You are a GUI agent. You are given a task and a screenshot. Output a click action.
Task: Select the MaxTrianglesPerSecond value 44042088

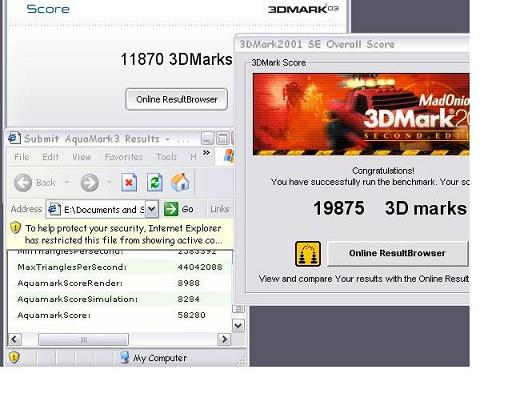point(200,267)
